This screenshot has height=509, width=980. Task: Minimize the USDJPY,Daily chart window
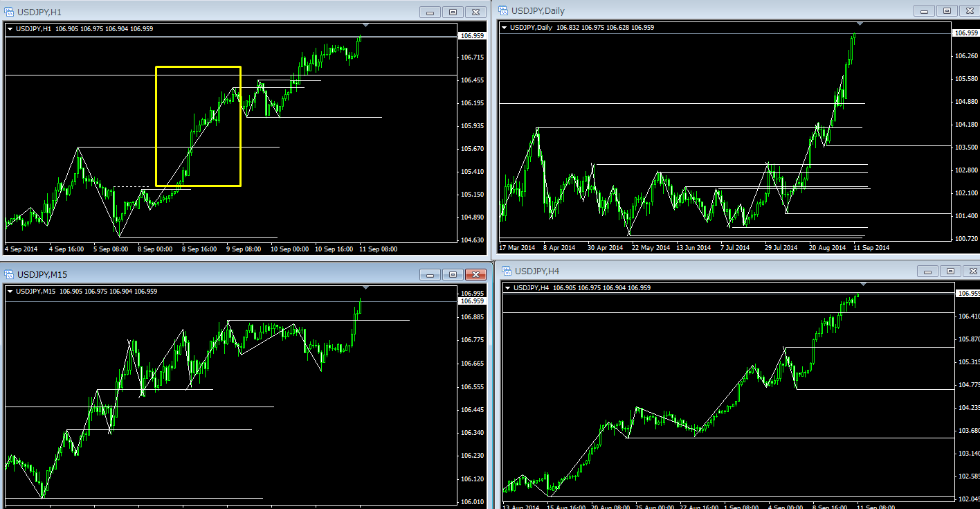click(924, 10)
